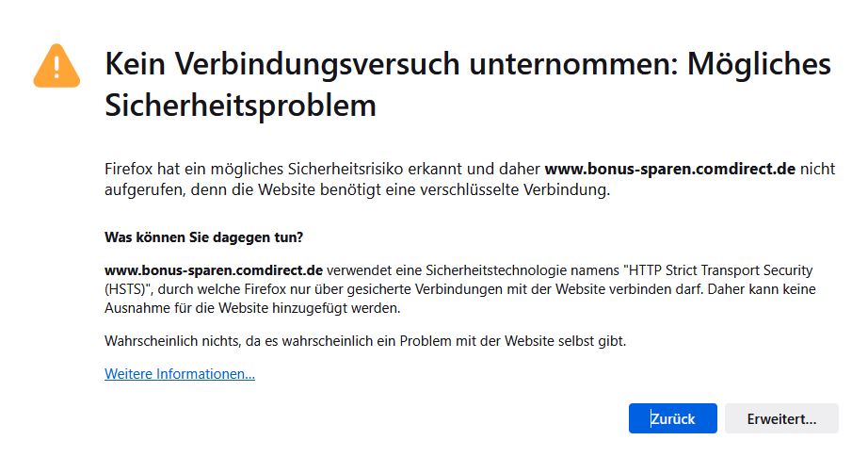868x473 pixels.
Task: Click the orange warning triangle icon
Action: pyautogui.click(x=56, y=64)
